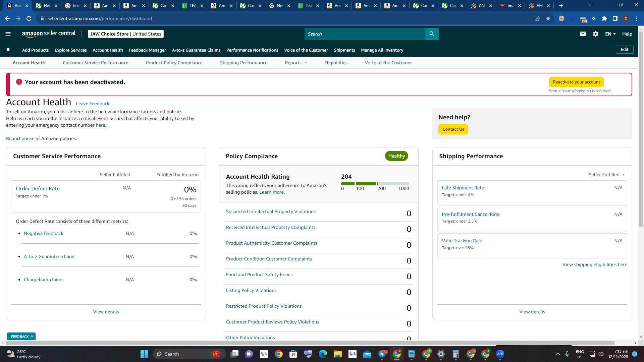Open the hamburger navigation menu

(8, 34)
